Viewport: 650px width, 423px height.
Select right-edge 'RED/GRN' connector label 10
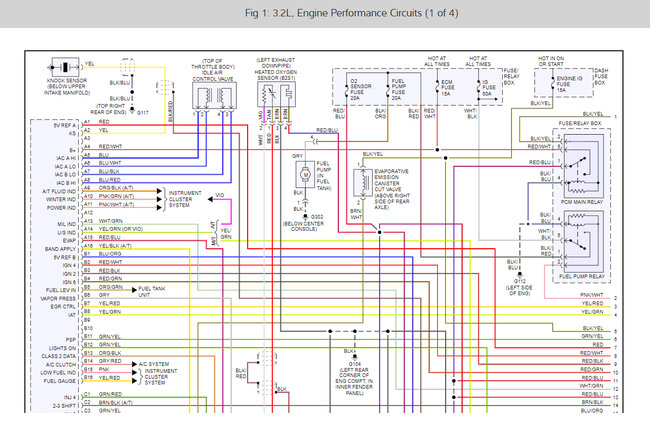coord(592,370)
